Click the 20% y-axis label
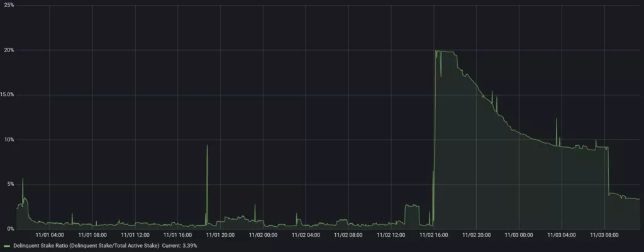 point(9,50)
